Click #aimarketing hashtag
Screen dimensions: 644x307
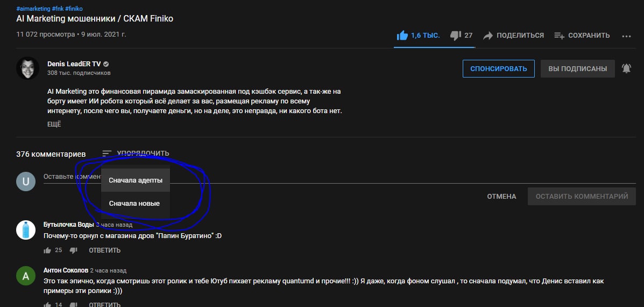pyautogui.click(x=33, y=9)
